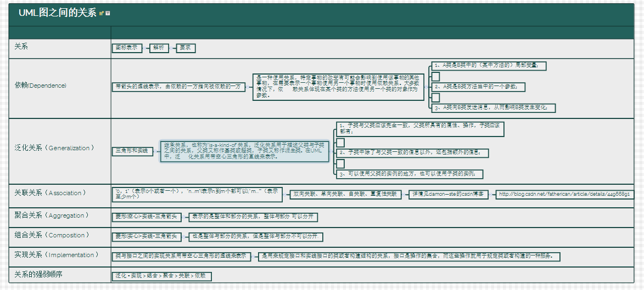Select node 表示的是整体和部分的关系

coord(253,217)
